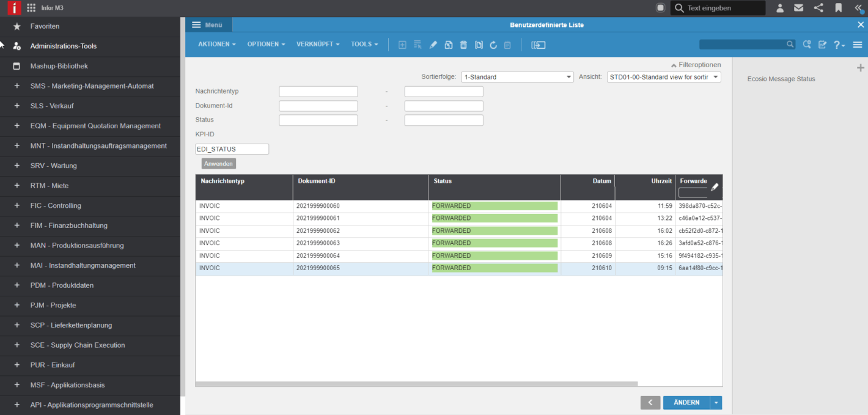Expand the FIM - Finanzbuchhaltung sidebar item
Viewport: 868px width, 415px height.
17,226
